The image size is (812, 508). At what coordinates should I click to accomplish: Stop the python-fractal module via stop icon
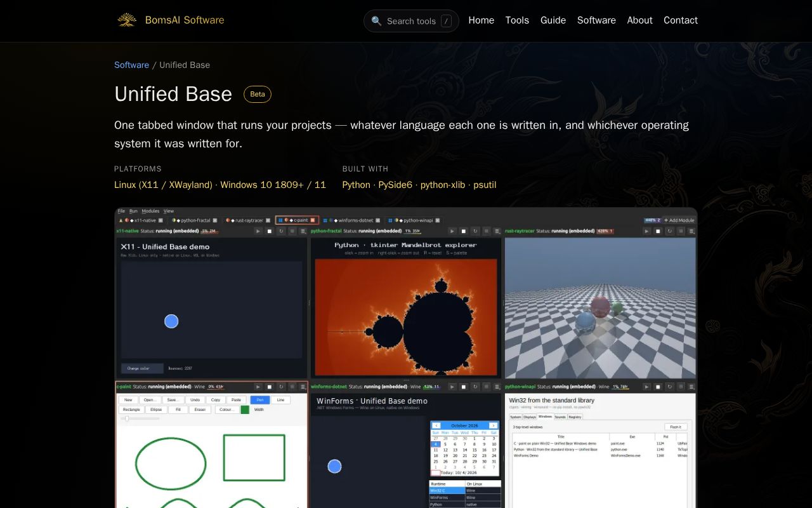pos(464,231)
